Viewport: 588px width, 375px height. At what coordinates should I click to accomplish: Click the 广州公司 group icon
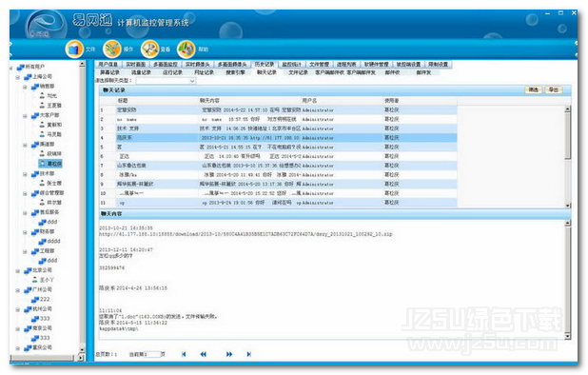[x=28, y=290]
